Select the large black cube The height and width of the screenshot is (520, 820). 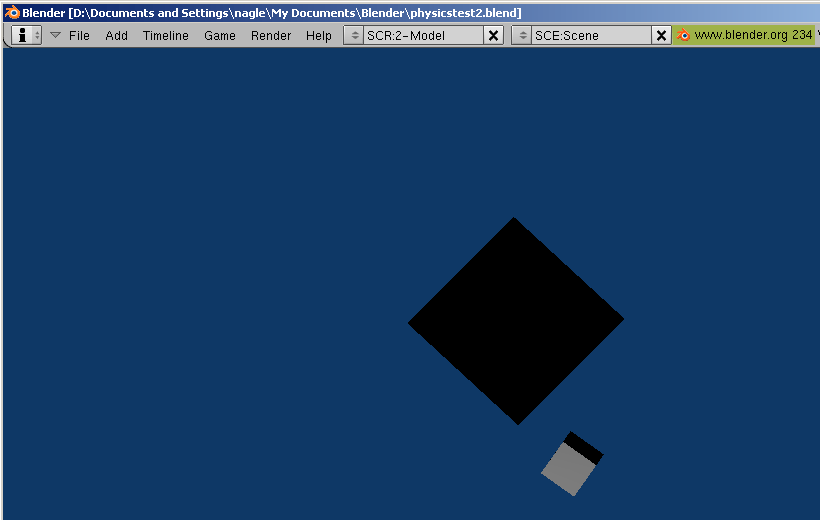pos(516,321)
